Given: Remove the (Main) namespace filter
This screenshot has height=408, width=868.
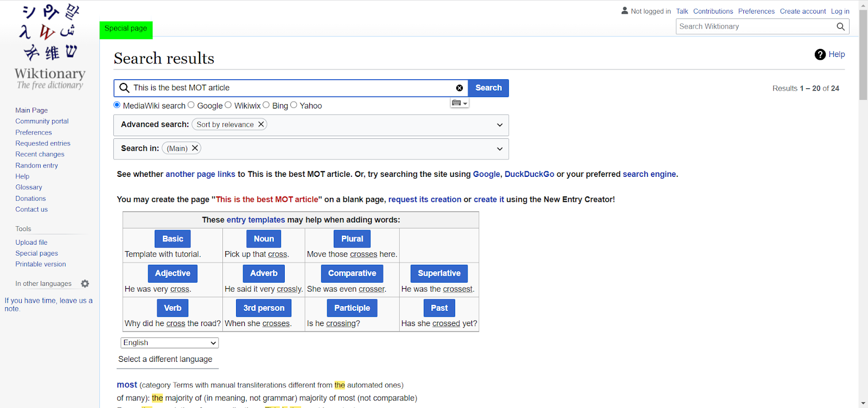Looking at the screenshot, I should (x=195, y=148).
